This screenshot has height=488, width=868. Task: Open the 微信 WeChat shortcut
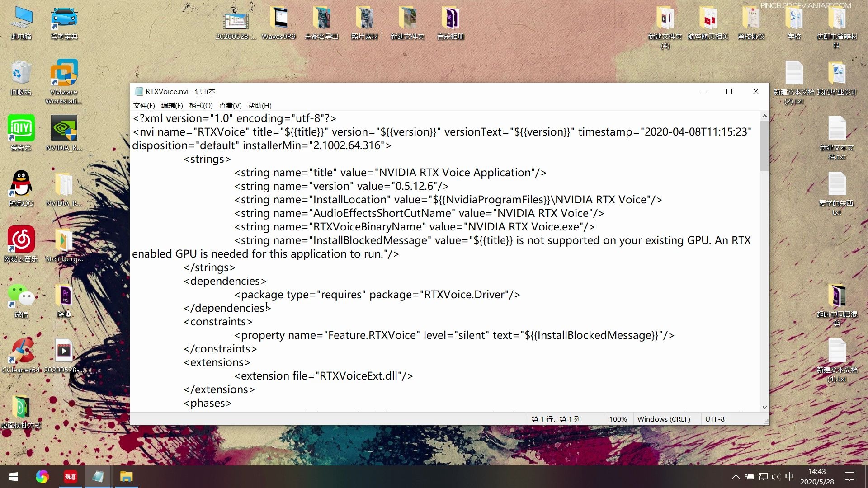point(21,296)
